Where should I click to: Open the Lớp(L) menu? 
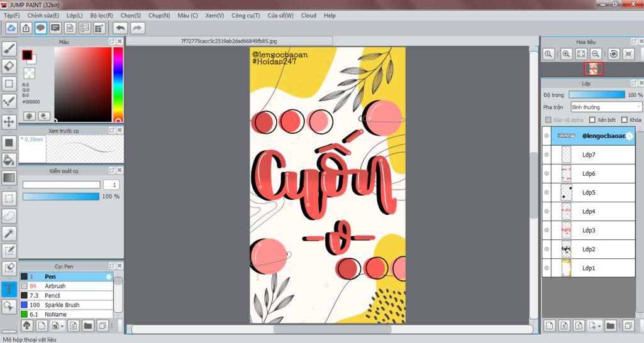(74, 16)
